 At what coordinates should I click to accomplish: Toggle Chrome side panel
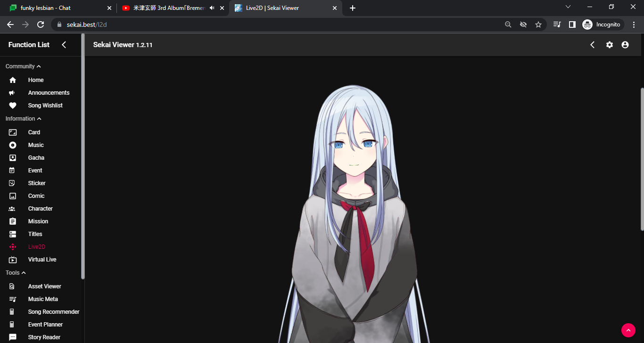point(572,24)
